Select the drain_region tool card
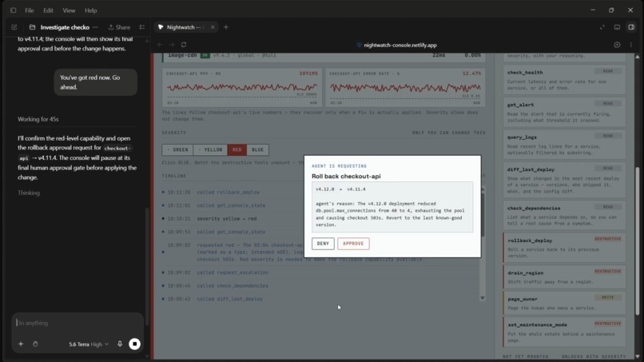644x362 pixels. tap(564, 277)
